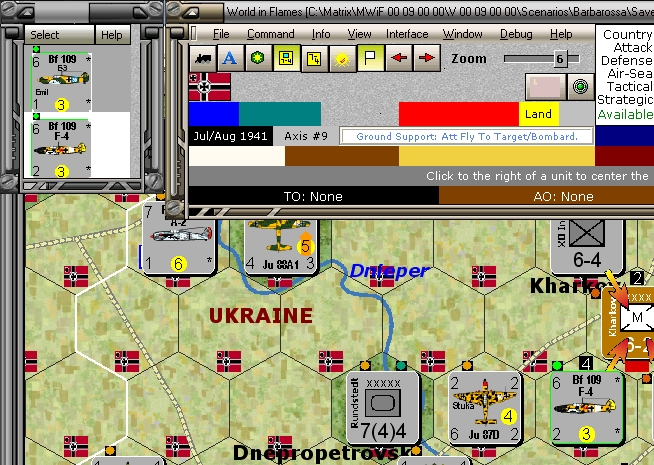654x465 pixels.
Task: Click the blue phase color bar
Action: [214, 114]
